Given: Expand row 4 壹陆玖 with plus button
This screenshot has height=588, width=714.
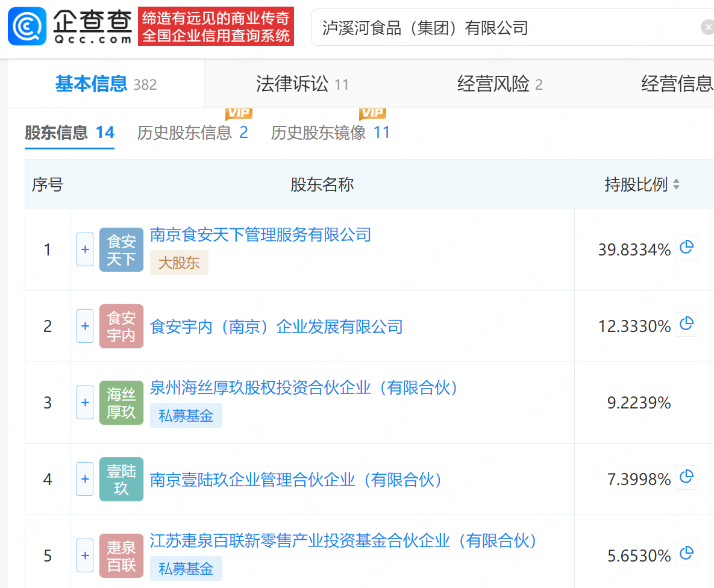Looking at the screenshot, I should coord(85,479).
